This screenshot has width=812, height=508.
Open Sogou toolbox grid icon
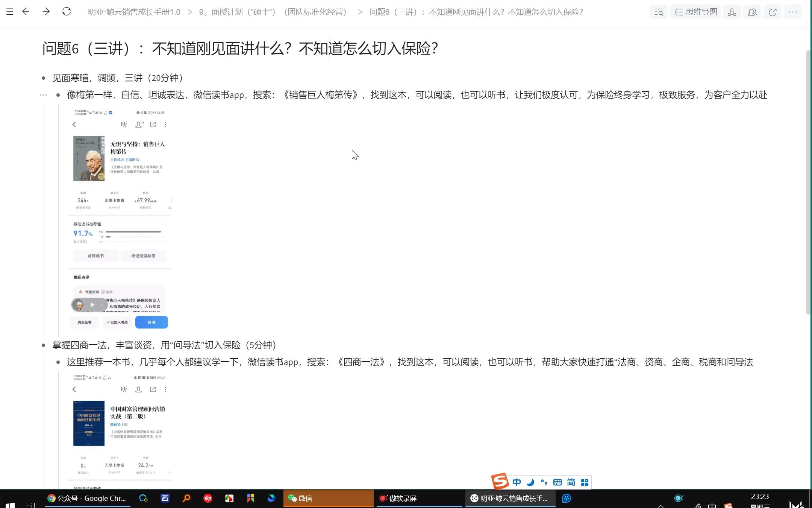[x=585, y=482]
